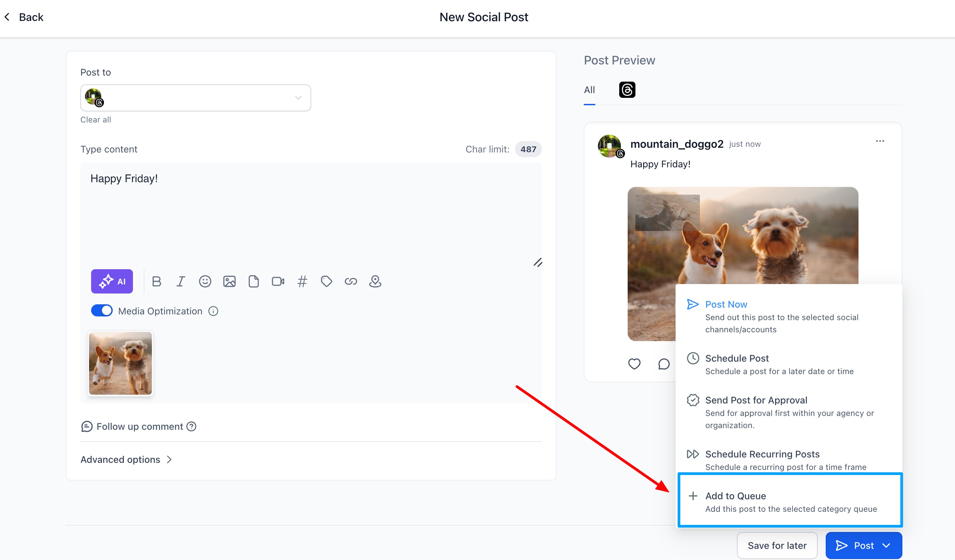This screenshot has height=560, width=955.
Task: Open the Post to account dropdown
Action: pos(195,98)
